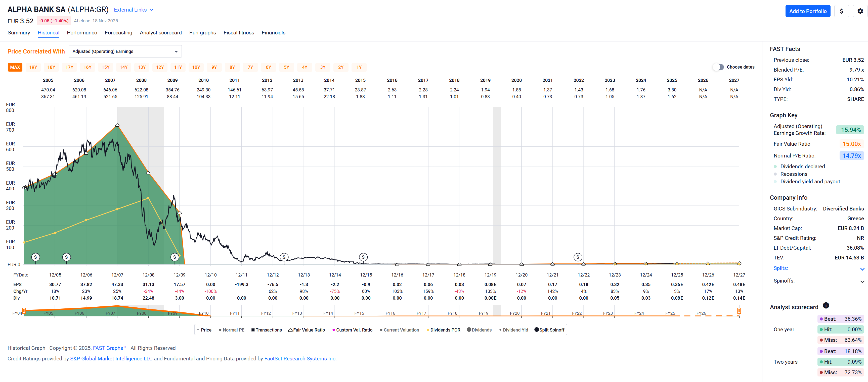Click the dollar currency icon button
This screenshot has width=868, height=382.
pos(841,11)
